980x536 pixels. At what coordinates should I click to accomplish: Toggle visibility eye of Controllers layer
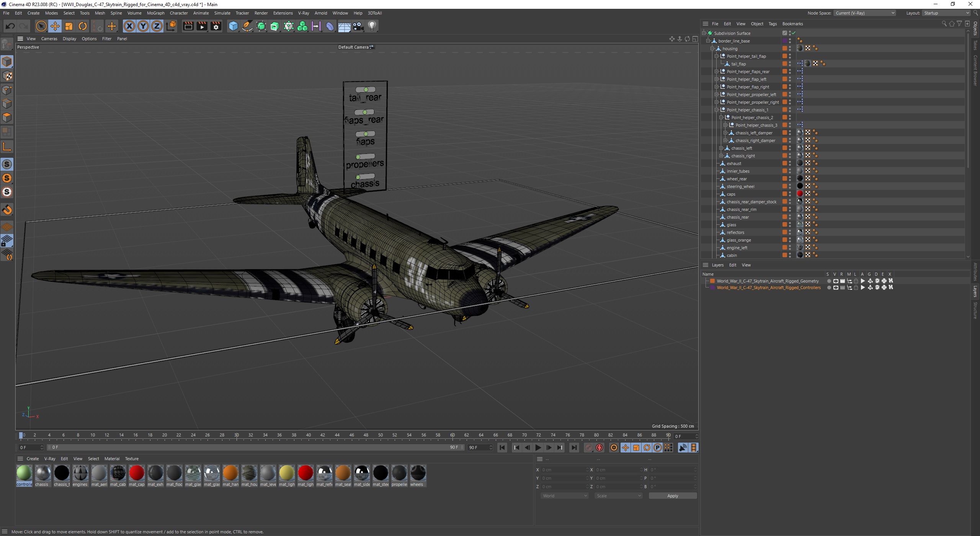tap(836, 288)
